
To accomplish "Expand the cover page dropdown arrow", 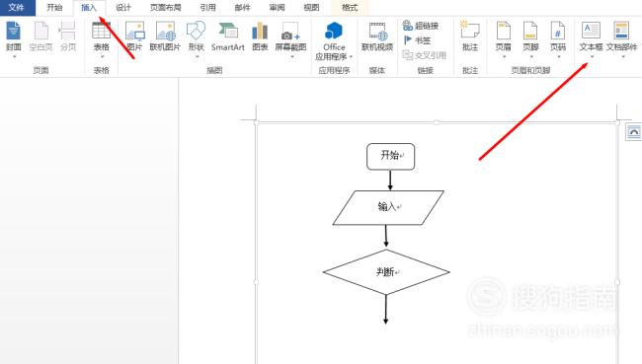I will tap(15, 57).
